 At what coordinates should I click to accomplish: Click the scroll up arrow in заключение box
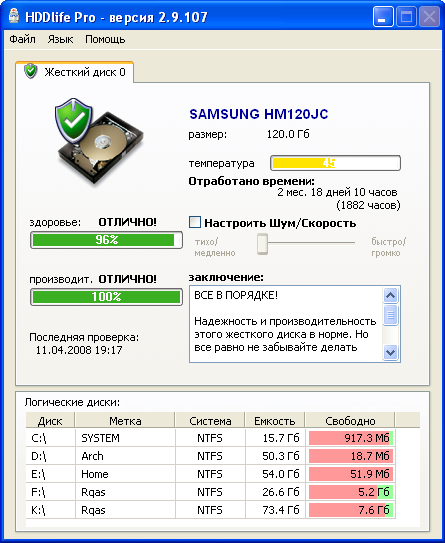point(390,295)
